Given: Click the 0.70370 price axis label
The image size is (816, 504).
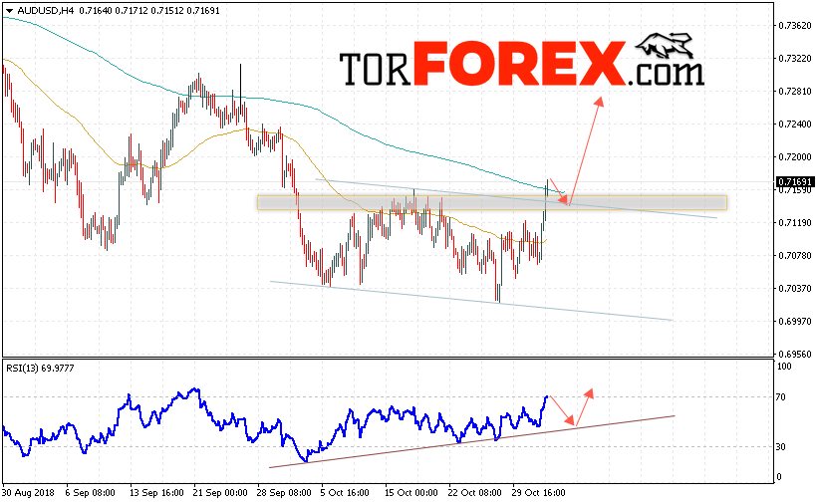Looking at the screenshot, I should [x=795, y=288].
